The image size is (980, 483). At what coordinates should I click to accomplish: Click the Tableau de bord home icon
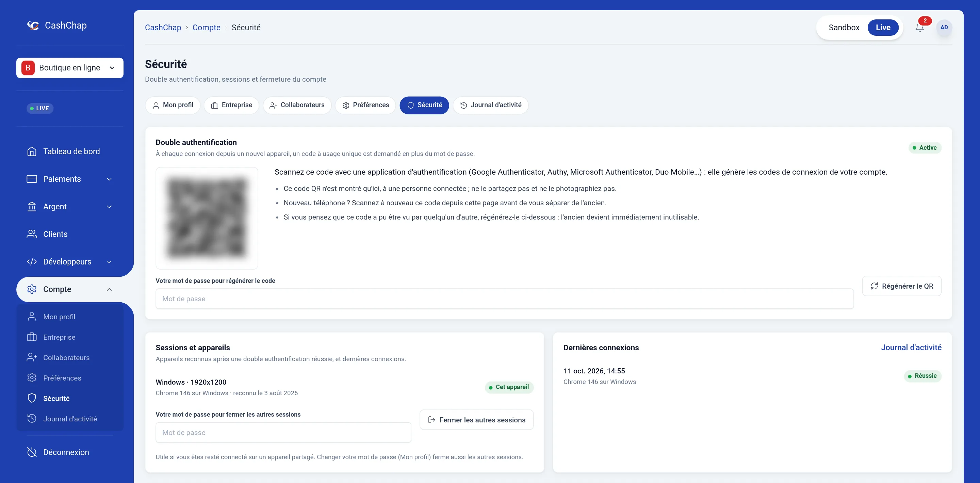tap(32, 151)
